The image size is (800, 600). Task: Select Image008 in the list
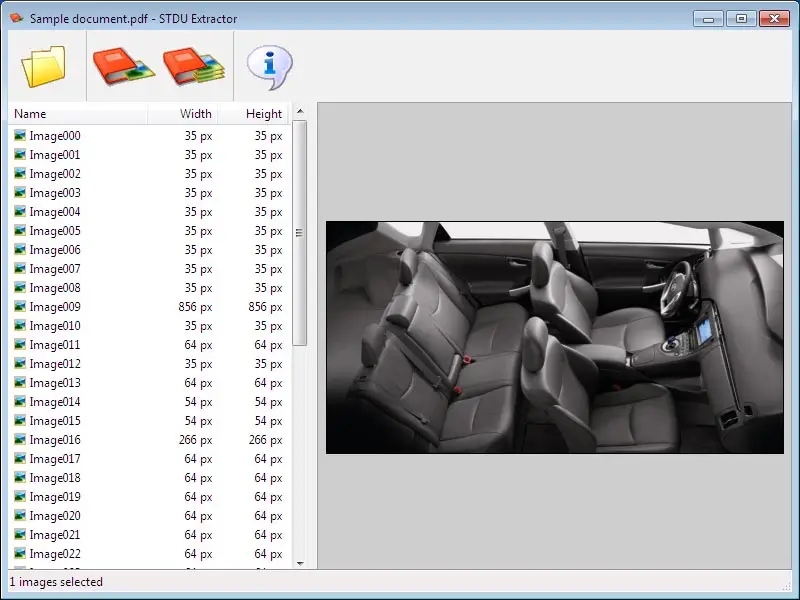(149, 288)
